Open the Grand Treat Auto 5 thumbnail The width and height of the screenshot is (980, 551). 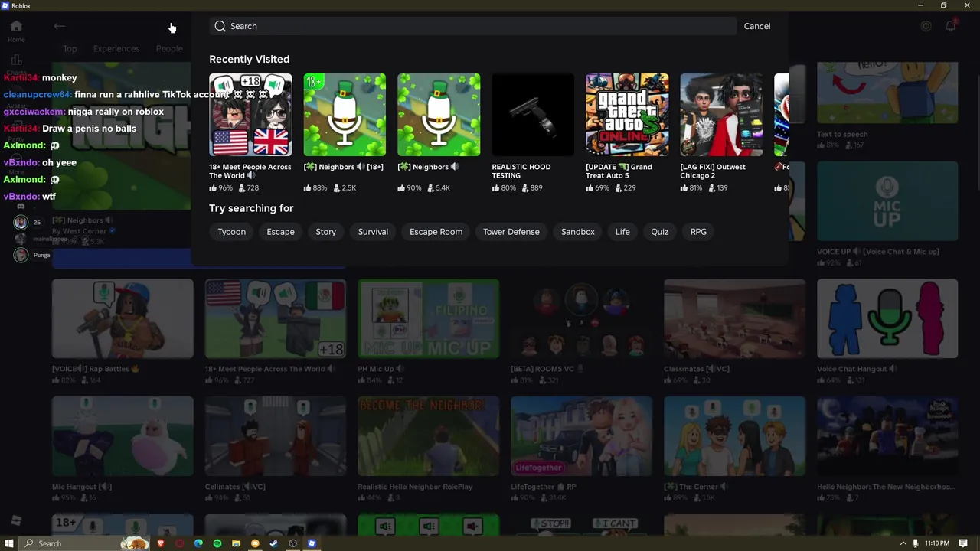coord(627,115)
